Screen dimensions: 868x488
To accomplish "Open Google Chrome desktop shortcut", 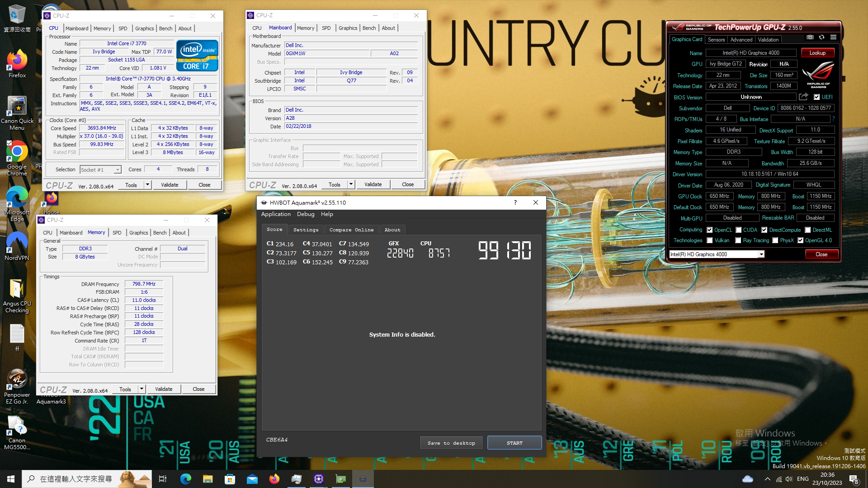I will [17, 158].
